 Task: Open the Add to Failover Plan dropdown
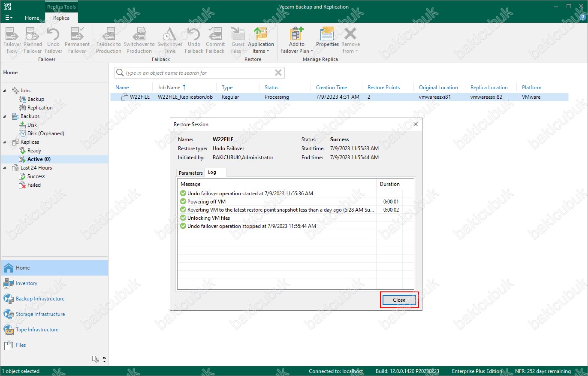[297, 40]
